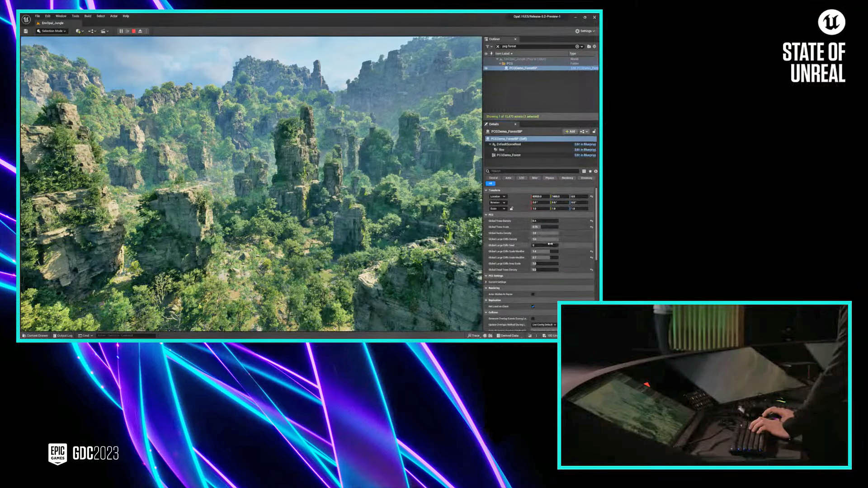Toggle the scale lock icon

click(x=511, y=209)
